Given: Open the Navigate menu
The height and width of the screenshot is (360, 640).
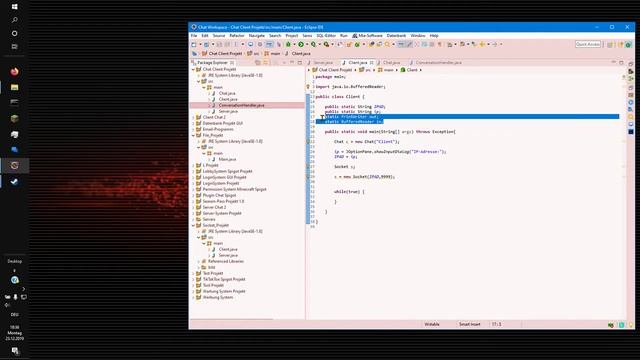Looking at the screenshot, I should click(x=257, y=36).
